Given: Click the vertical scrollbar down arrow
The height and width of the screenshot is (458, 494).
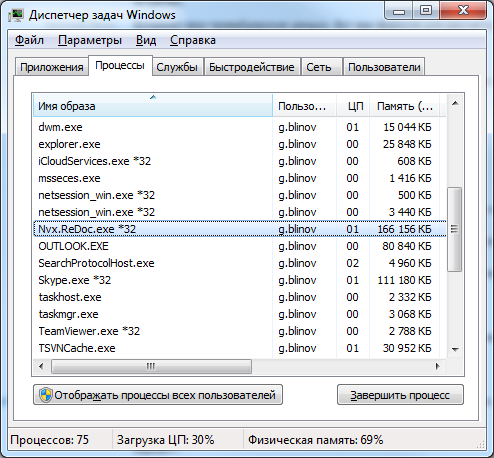Looking at the screenshot, I should pos(455,349).
